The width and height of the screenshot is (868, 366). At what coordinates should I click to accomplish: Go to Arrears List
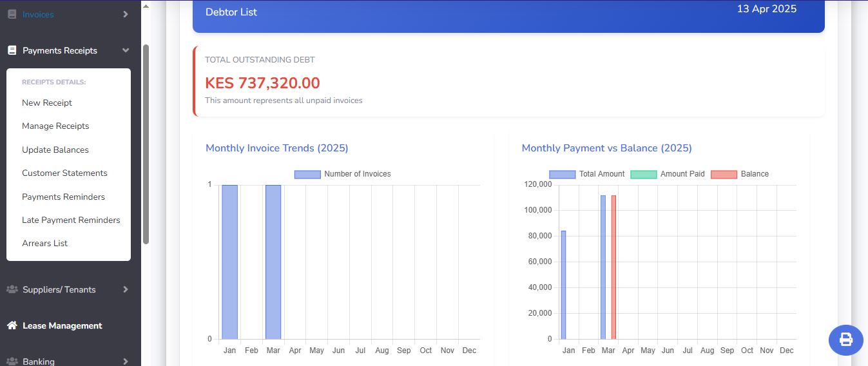pyautogui.click(x=44, y=243)
